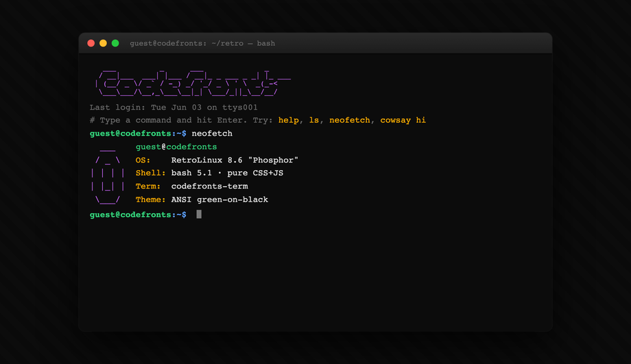
Task: Select the 'cowsay hi' command suggestion
Action: point(403,120)
